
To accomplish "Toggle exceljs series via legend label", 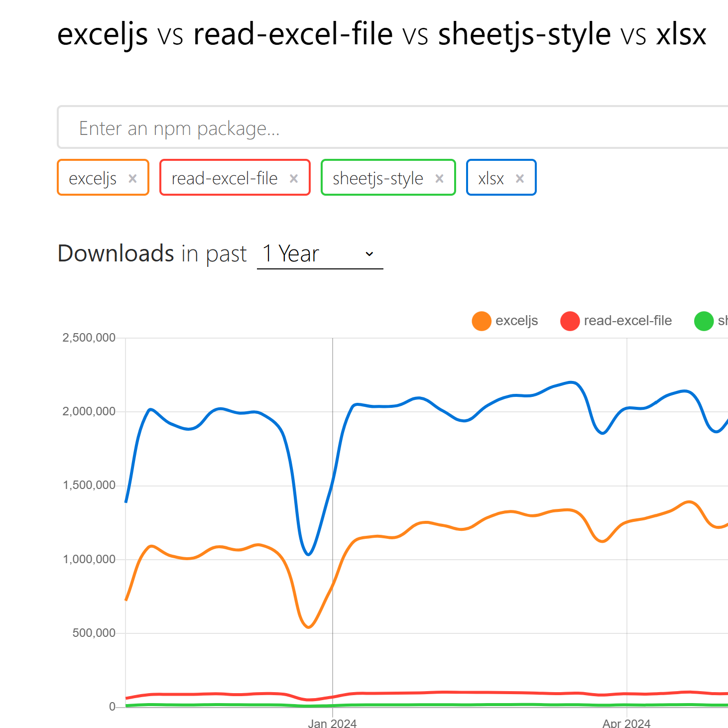I will pyautogui.click(x=516, y=321).
